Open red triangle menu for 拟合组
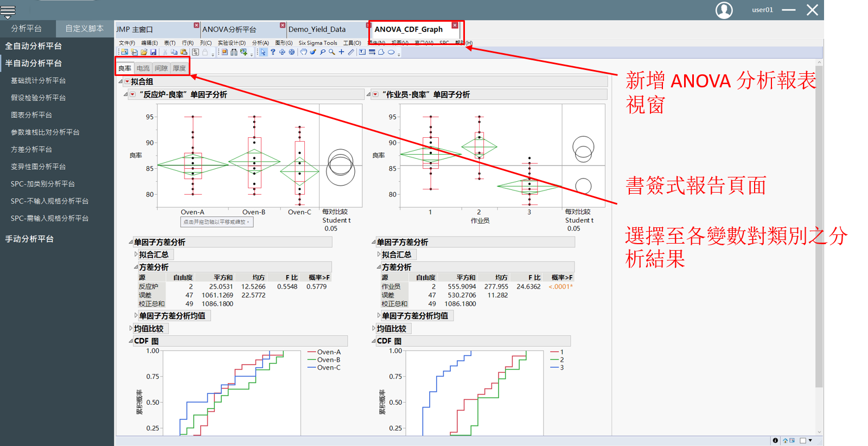Image resolution: width=868 pixels, height=446 pixels. 127,82
